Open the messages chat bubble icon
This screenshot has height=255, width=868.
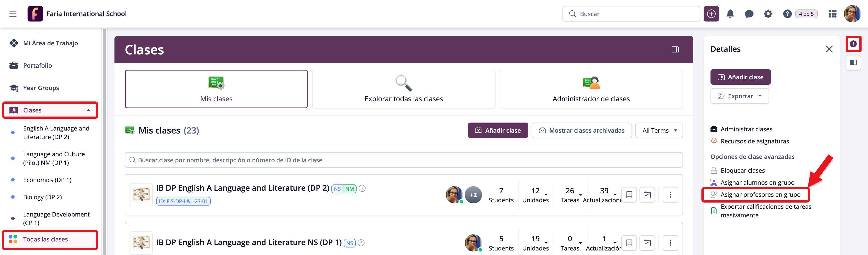pos(749,14)
